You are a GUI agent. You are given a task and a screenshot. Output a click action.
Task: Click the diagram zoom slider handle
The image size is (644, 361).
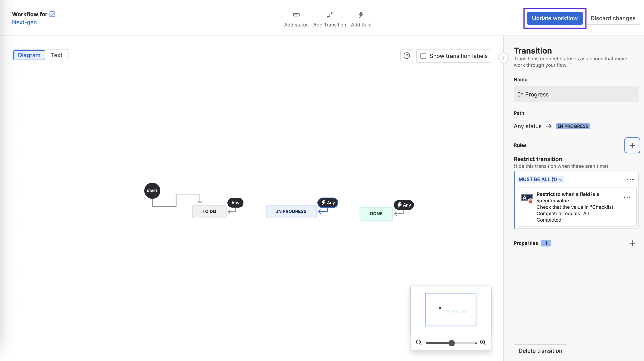pos(451,343)
